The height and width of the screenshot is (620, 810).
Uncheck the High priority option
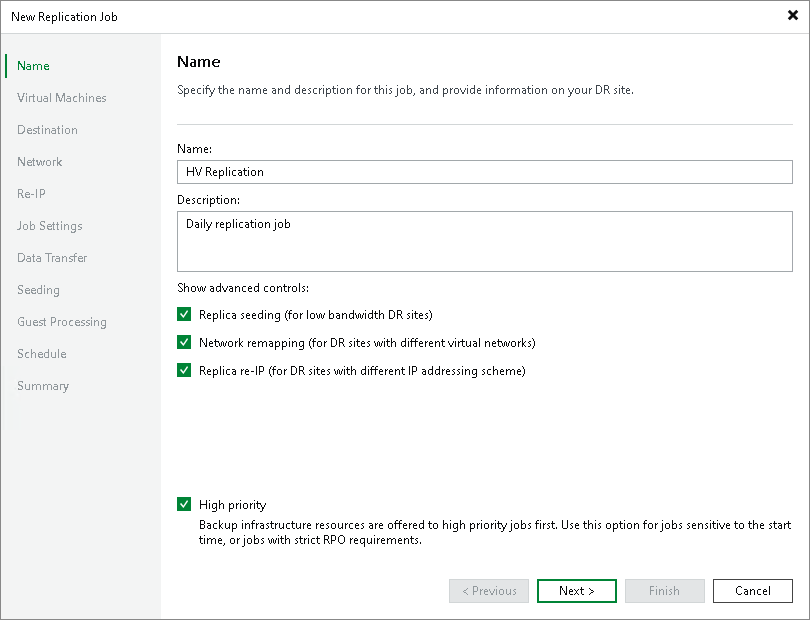click(x=184, y=504)
